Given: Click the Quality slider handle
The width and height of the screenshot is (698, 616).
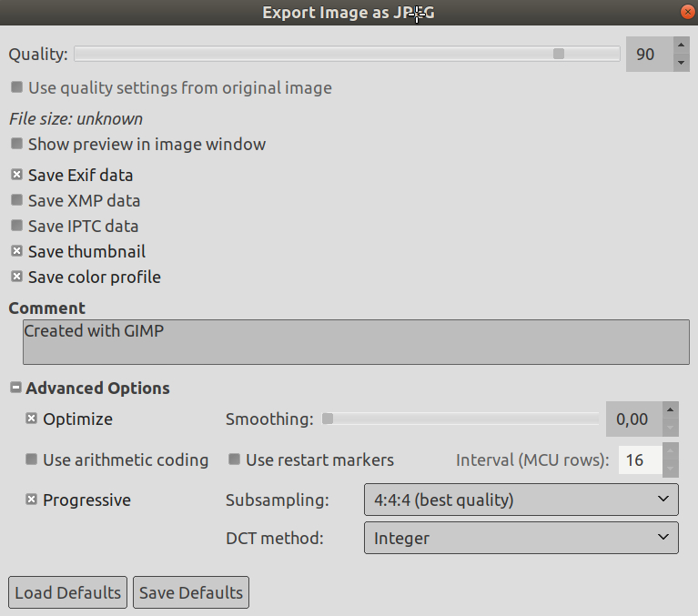Looking at the screenshot, I should (559, 54).
